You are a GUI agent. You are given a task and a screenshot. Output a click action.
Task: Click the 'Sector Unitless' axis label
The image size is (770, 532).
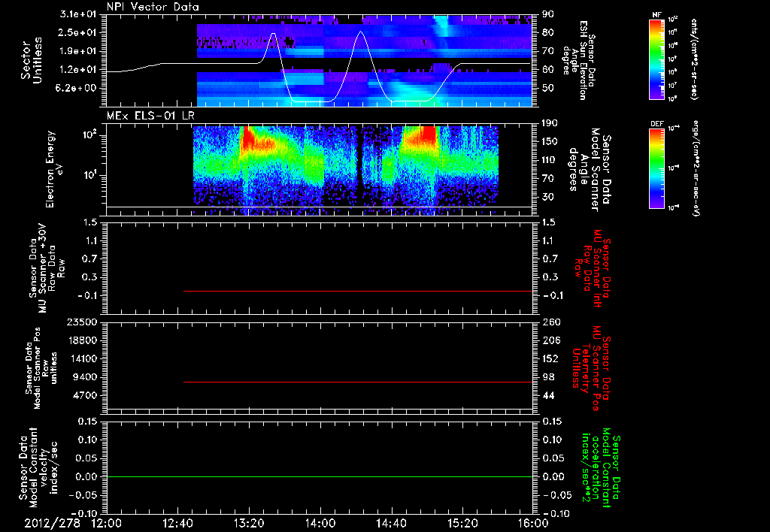(x=32, y=60)
